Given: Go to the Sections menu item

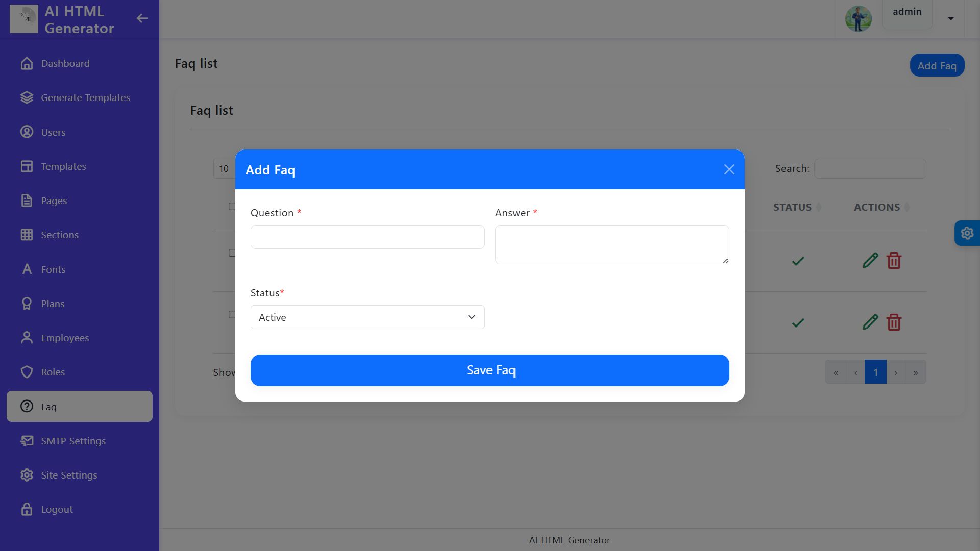Looking at the screenshot, I should tap(60, 235).
